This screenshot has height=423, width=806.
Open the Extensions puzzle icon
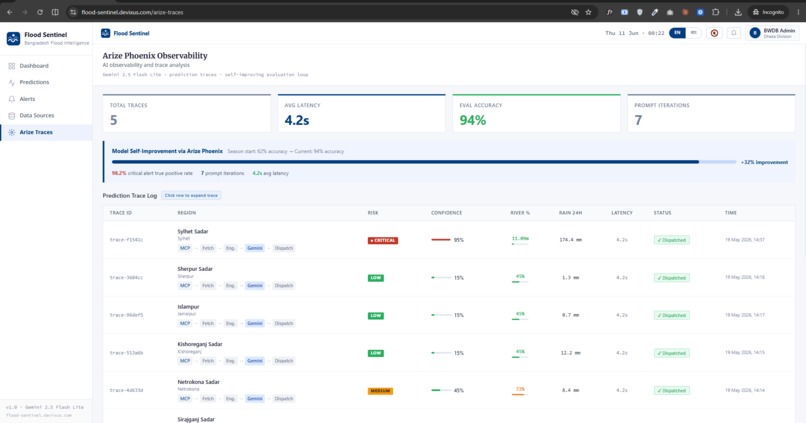click(x=716, y=12)
